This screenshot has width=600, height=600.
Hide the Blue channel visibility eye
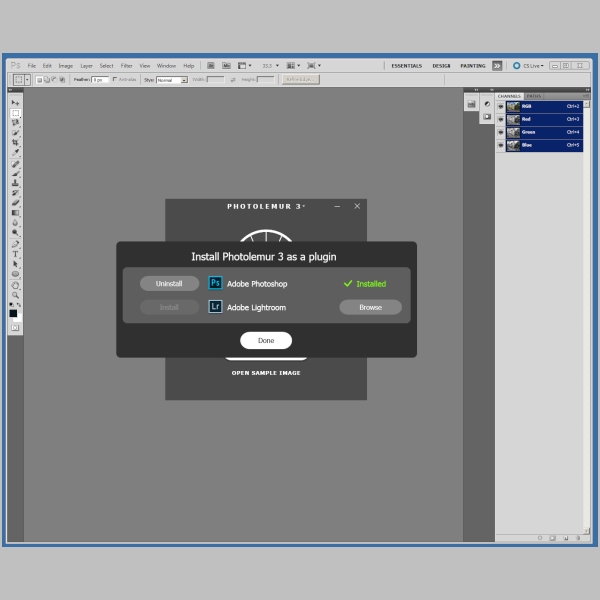[501, 145]
